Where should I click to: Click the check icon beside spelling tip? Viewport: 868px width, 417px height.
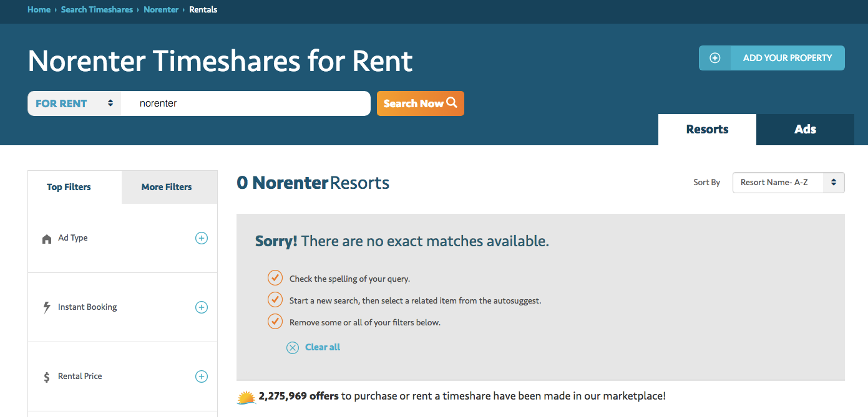(x=275, y=278)
